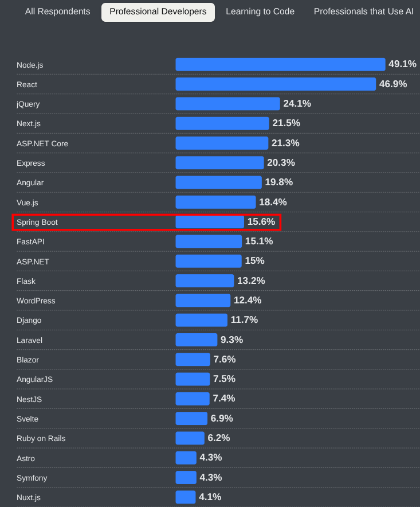Viewport: 420px width, 507px height.
Task: Click the blue Node.js bar
Action: coord(280,64)
